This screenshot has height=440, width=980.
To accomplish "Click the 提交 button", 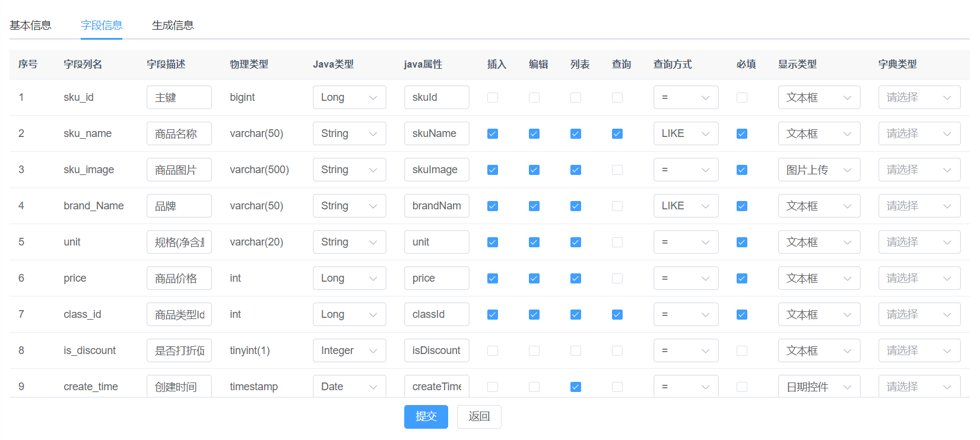I will point(426,416).
